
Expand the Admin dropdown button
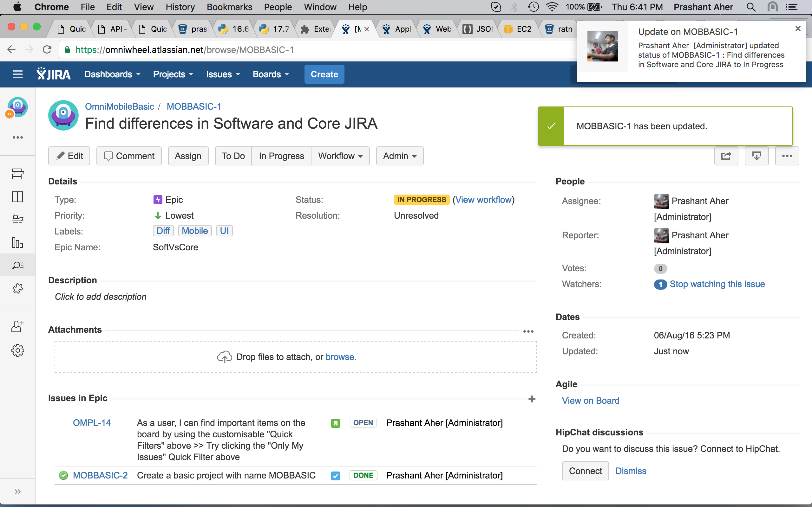pyautogui.click(x=399, y=156)
